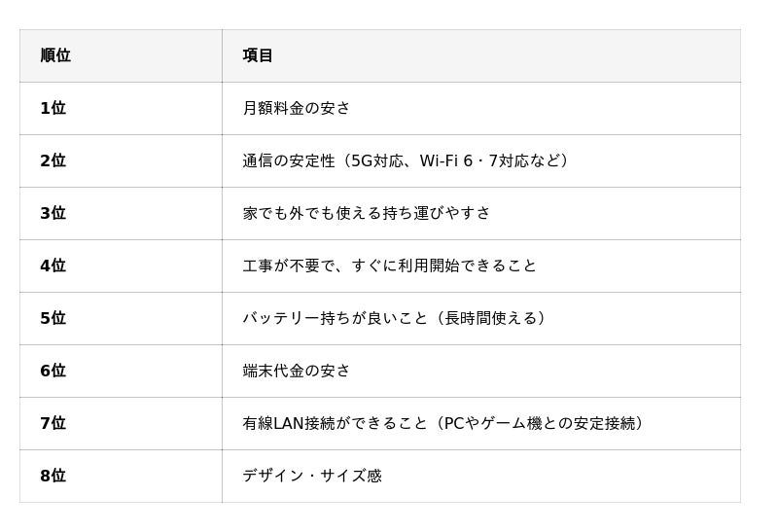Click the 工事が不要で、すぐに利用開始できること text

tap(389, 266)
